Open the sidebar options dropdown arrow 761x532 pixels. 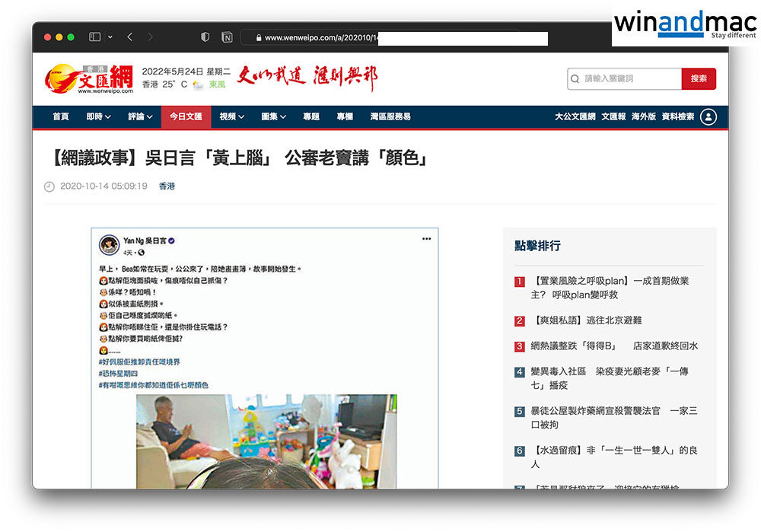110,37
